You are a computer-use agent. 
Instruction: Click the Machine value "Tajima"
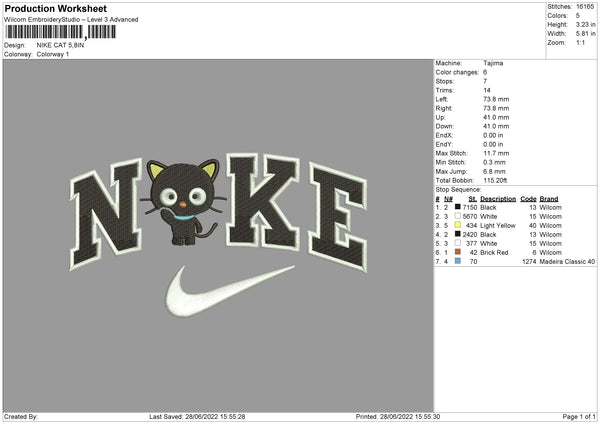[493, 63]
